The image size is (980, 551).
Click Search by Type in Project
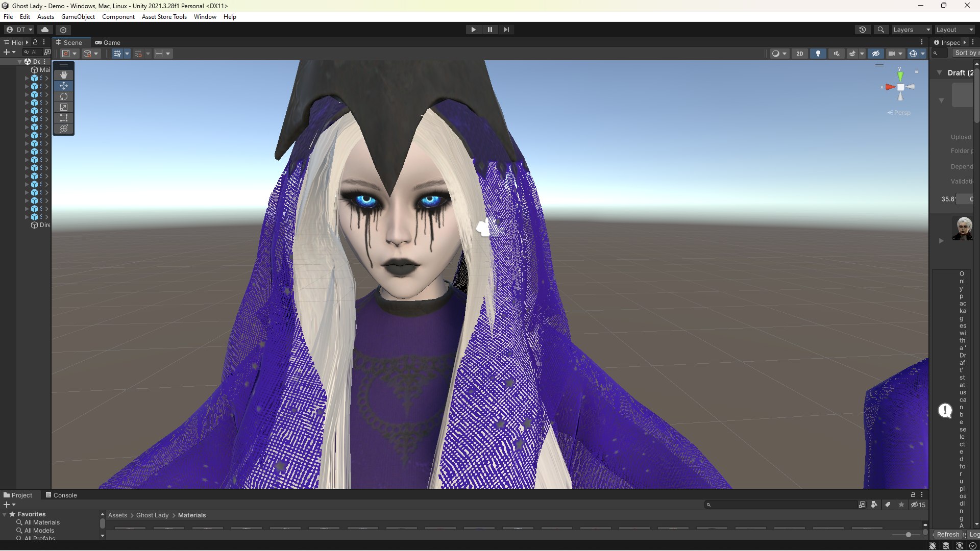(874, 505)
